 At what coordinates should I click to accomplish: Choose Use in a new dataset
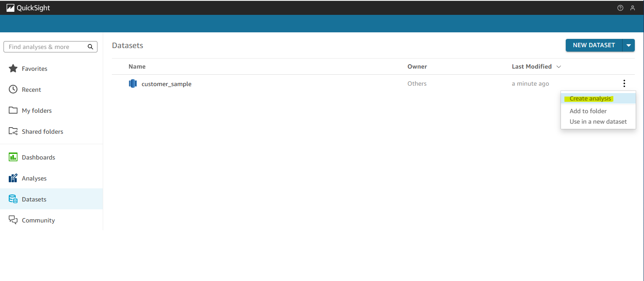pyautogui.click(x=598, y=121)
